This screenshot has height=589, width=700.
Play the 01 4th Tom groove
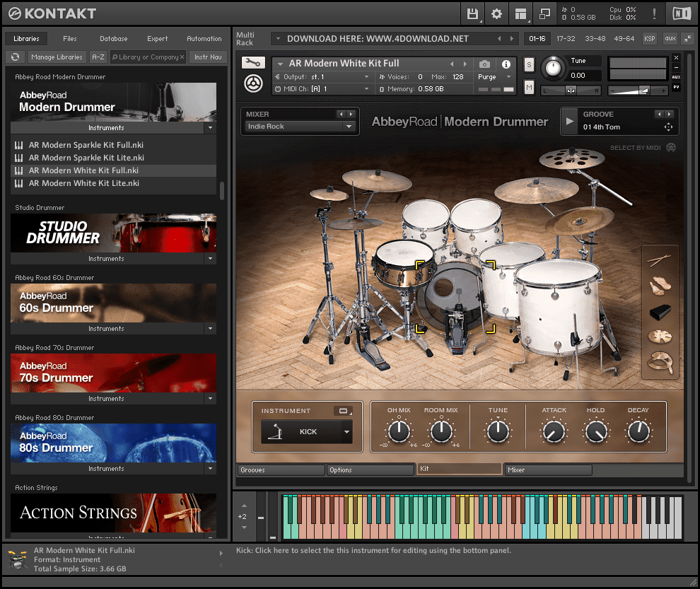click(x=570, y=121)
